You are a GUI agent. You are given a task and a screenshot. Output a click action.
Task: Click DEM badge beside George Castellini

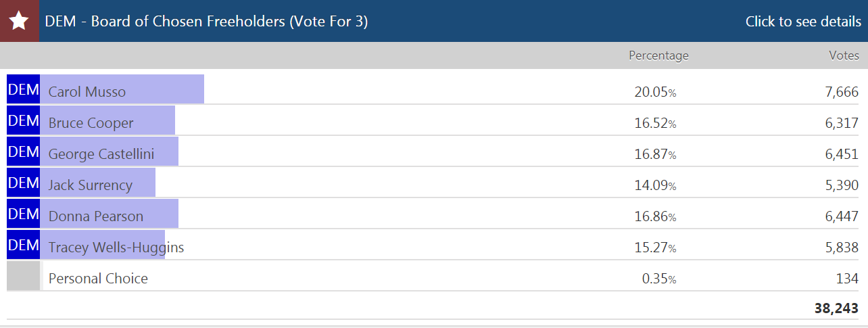click(x=24, y=151)
